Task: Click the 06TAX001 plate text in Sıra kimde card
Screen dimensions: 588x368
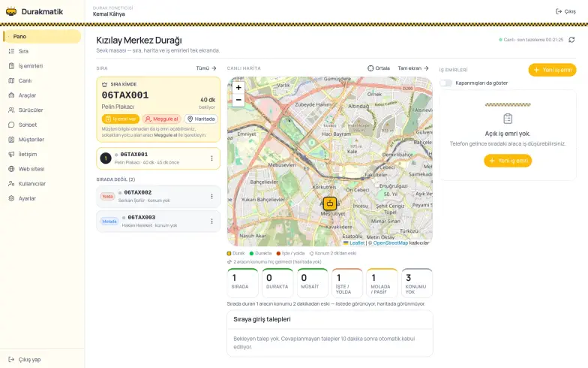Action: 125,95
